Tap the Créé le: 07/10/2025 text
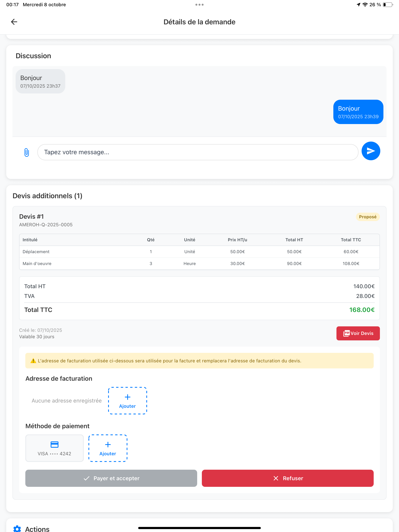The height and width of the screenshot is (532, 399). 41,330
